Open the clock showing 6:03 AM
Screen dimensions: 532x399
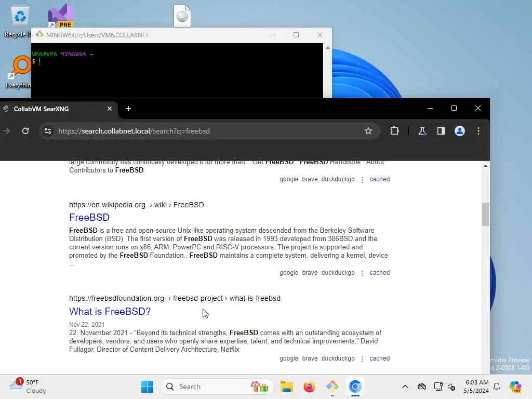[477, 387]
